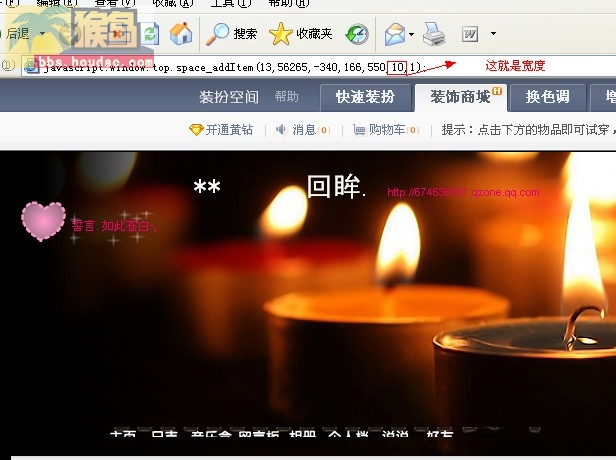Click the page icon in address bar
This screenshot has height=460, width=616.
31,67
